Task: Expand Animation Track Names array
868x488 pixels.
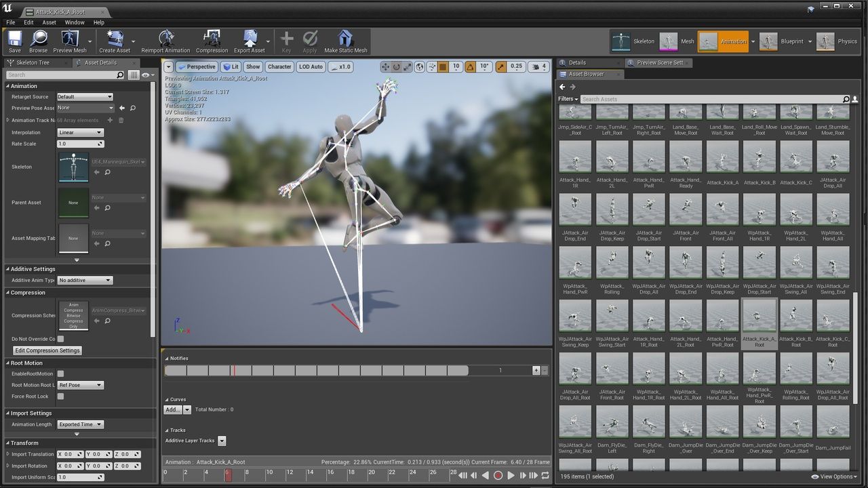Action: tap(8, 120)
